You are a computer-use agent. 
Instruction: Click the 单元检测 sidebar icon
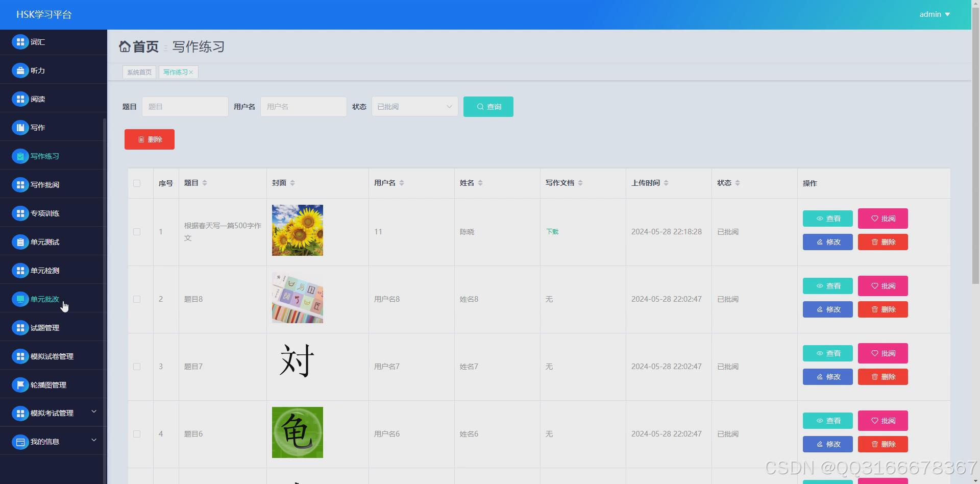pyautogui.click(x=20, y=271)
